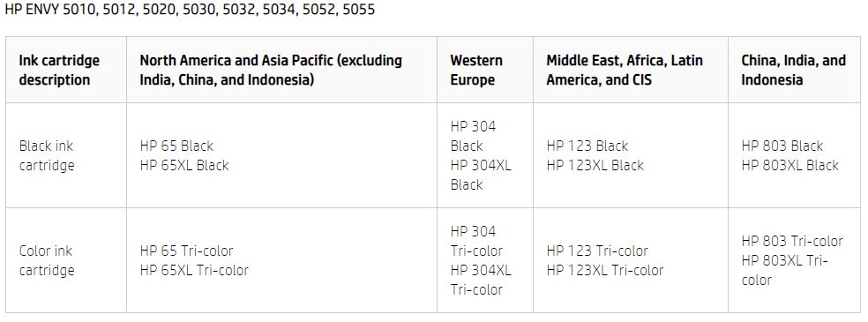Click the HP 803XL Tri-color entry
This screenshot has width=868, height=322.
click(x=784, y=270)
